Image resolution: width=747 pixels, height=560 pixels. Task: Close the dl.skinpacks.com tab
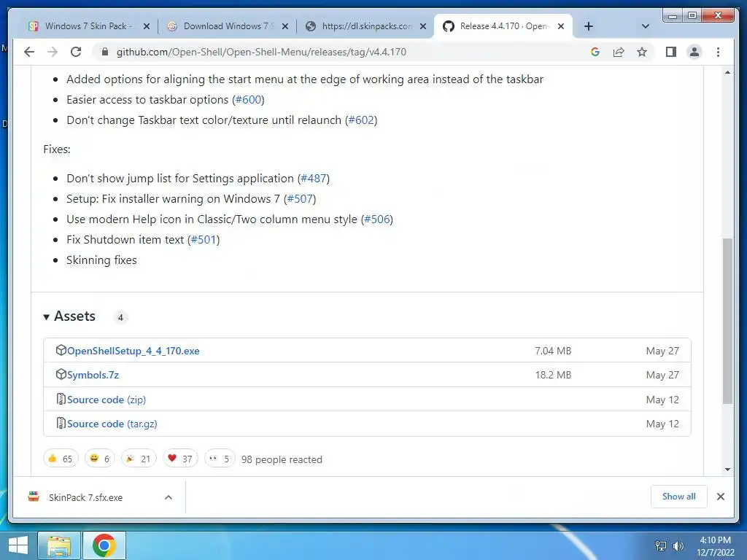(422, 26)
